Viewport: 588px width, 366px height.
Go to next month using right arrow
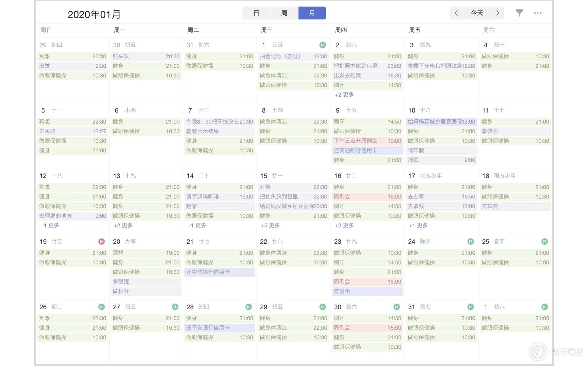pyautogui.click(x=498, y=13)
